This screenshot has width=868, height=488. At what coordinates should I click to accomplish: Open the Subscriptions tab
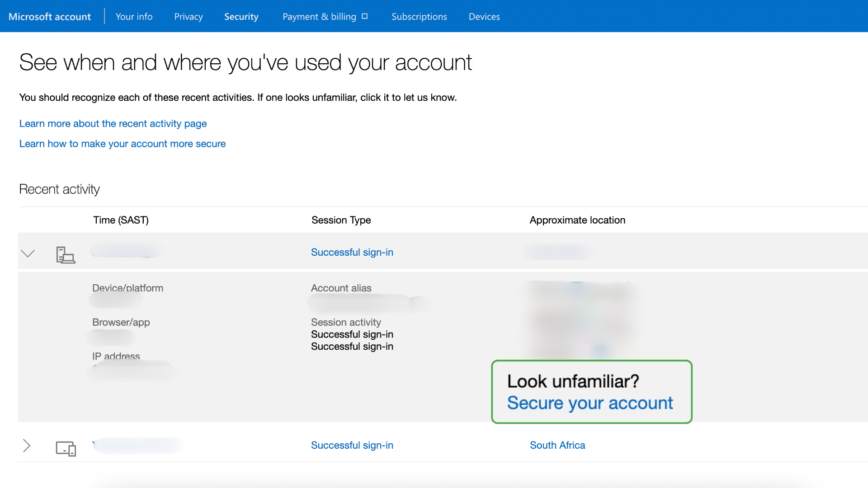(x=419, y=17)
